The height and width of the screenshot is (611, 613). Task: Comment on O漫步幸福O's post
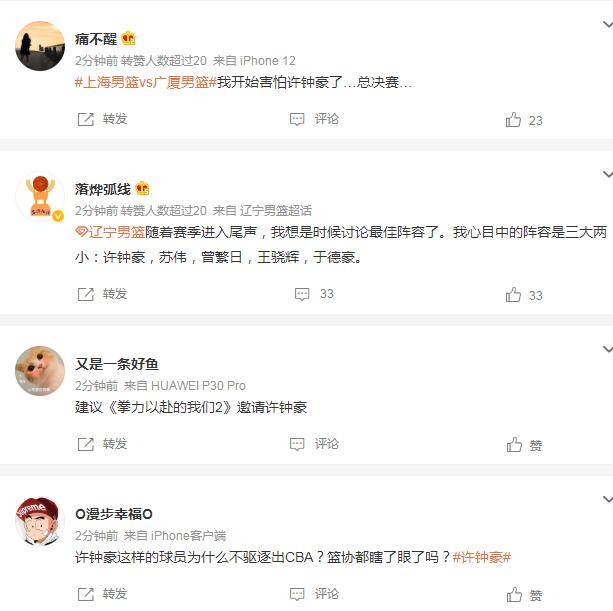coord(314,594)
